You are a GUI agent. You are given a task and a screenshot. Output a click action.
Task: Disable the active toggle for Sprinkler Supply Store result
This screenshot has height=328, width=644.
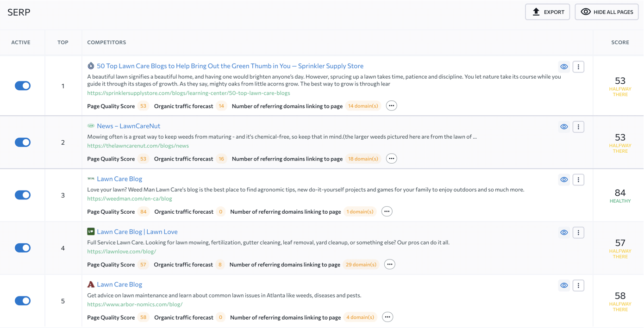click(x=23, y=86)
